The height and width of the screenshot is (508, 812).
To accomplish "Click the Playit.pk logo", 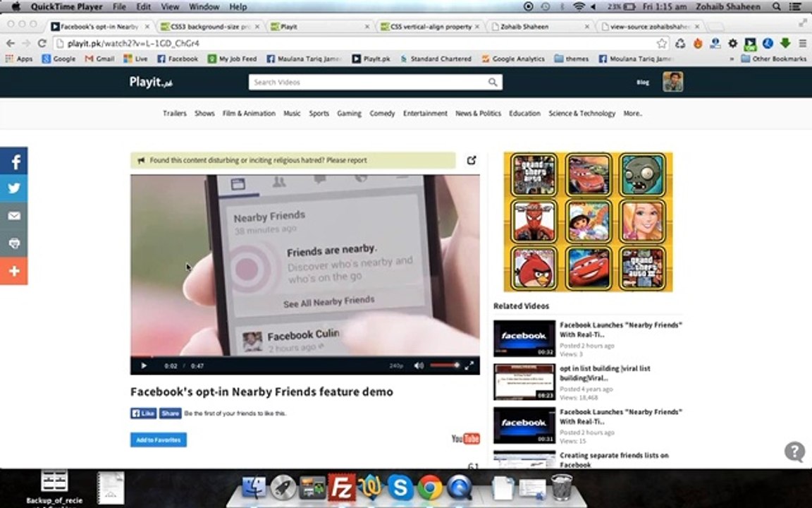I will [x=151, y=82].
